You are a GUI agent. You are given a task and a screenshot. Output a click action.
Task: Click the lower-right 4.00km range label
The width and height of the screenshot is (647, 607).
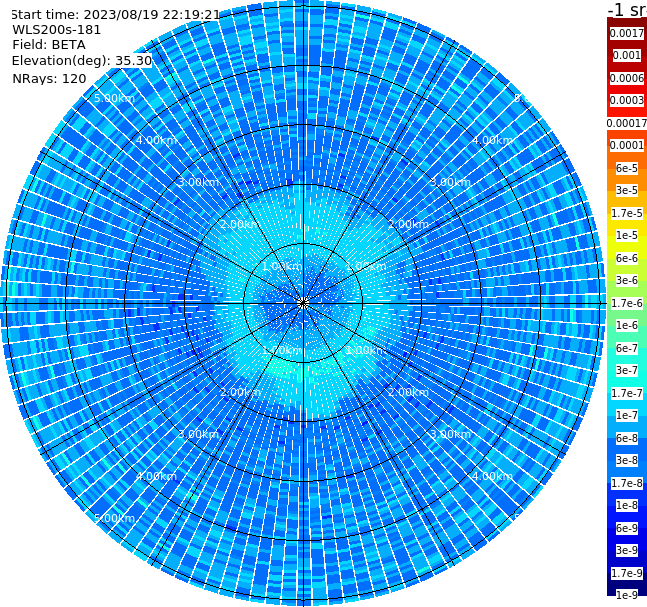coord(493,476)
